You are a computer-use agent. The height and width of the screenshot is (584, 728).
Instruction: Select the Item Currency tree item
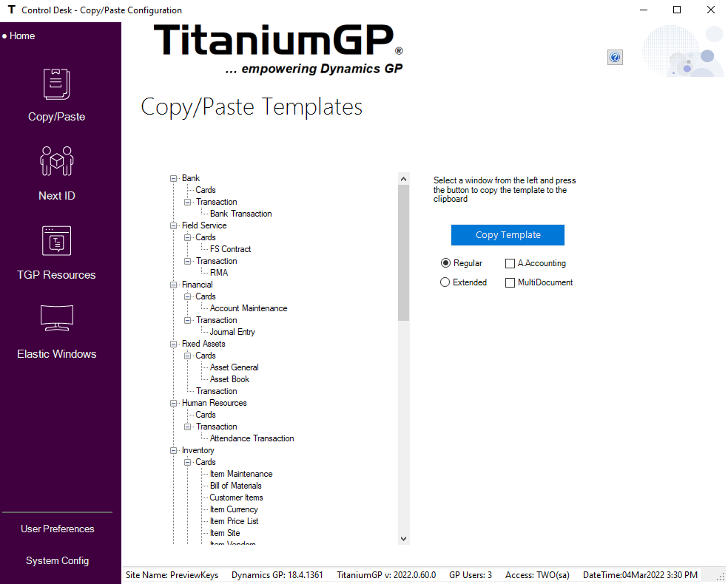click(x=234, y=509)
